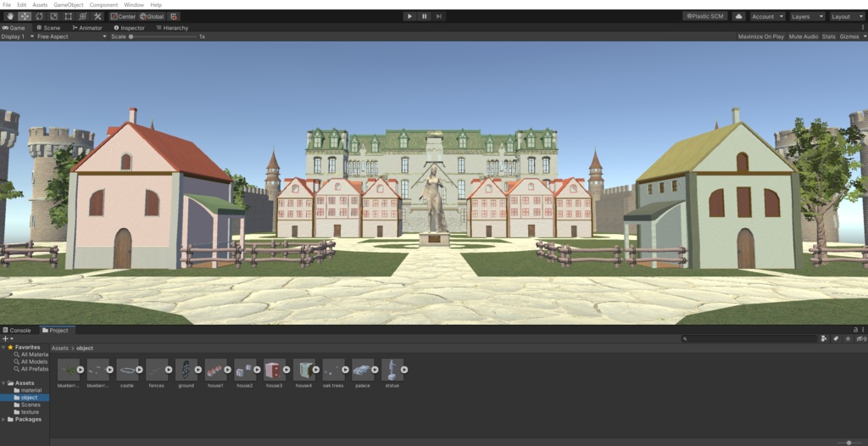The width and height of the screenshot is (868, 446).
Task: Toggle the Gizmos button
Action: point(849,36)
